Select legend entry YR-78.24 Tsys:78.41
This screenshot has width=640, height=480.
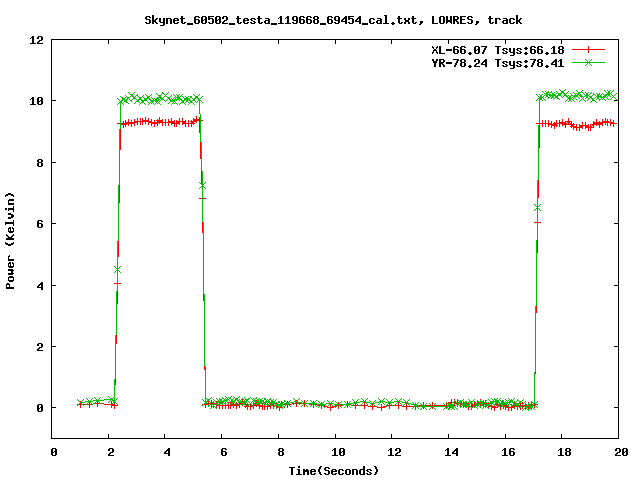coord(498,63)
